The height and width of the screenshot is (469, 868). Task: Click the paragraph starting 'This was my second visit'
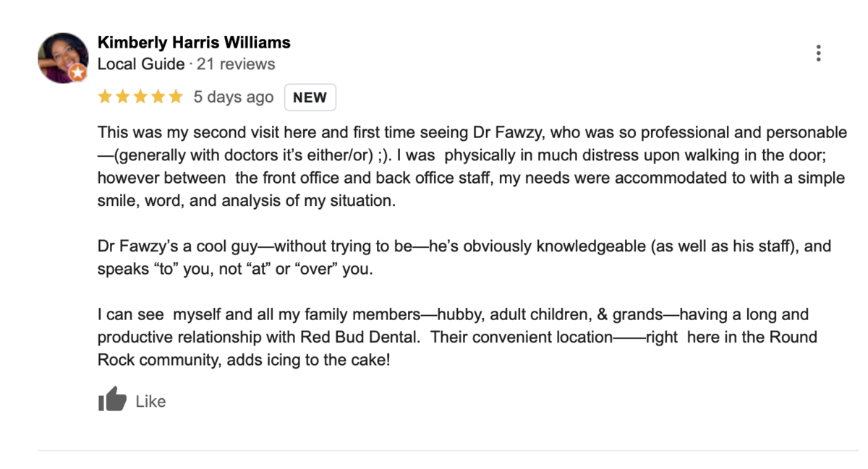pos(472,166)
